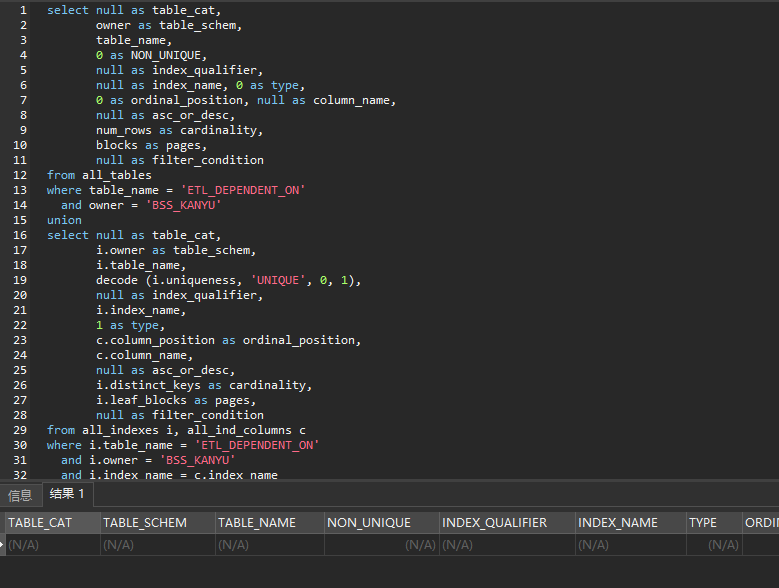Click 'i.leaf_blocks' on line 27
This screenshot has height=588, width=779.
pos(141,400)
